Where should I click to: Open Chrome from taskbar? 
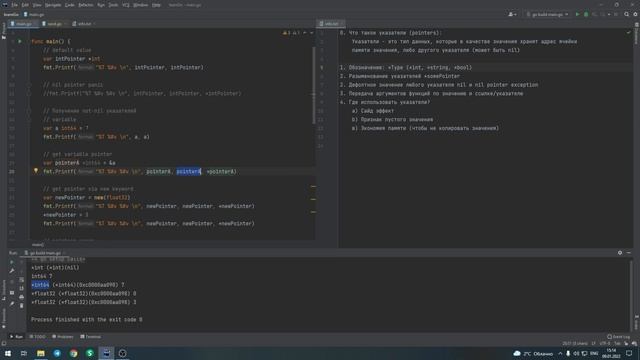pos(73,353)
